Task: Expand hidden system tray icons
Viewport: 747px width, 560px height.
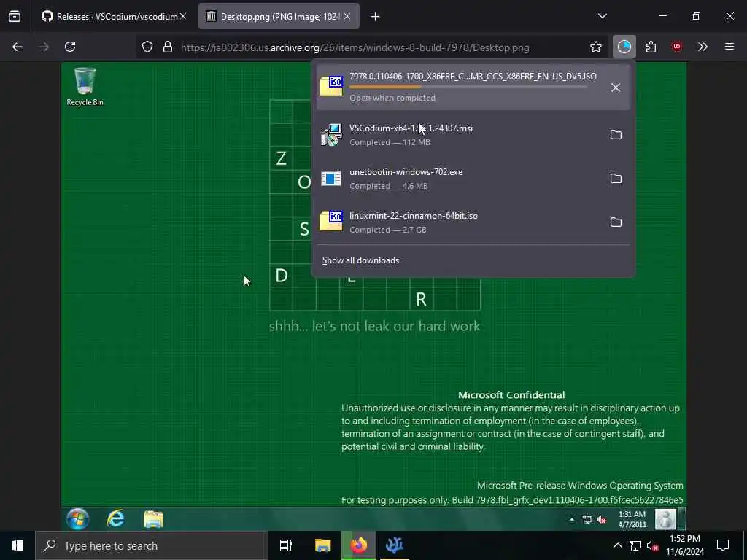Action: pos(617,545)
